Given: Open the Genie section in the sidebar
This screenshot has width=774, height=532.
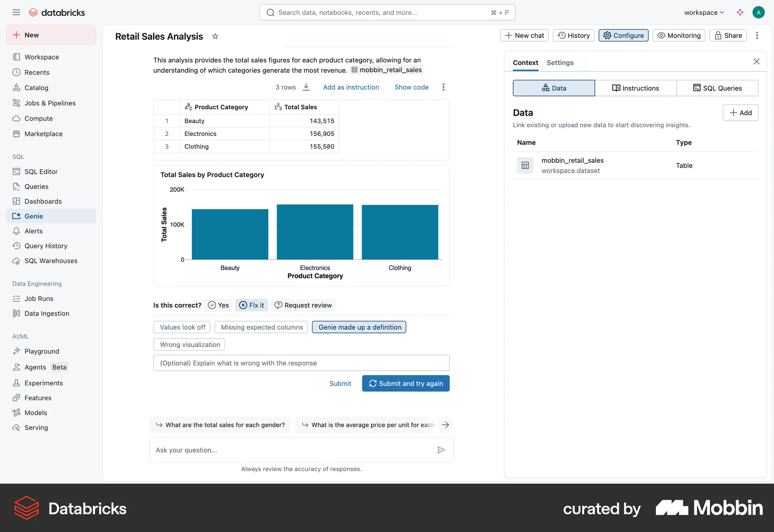Looking at the screenshot, I should pos(33,216).
